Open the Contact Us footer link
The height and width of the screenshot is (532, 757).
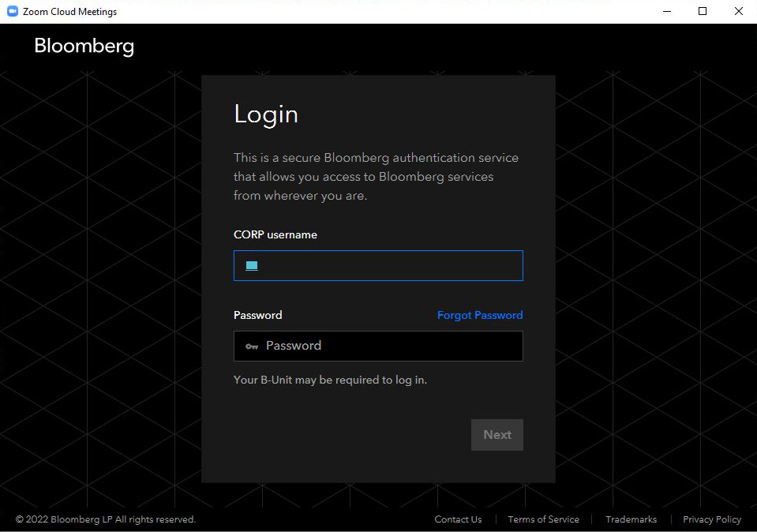(458, 519)
